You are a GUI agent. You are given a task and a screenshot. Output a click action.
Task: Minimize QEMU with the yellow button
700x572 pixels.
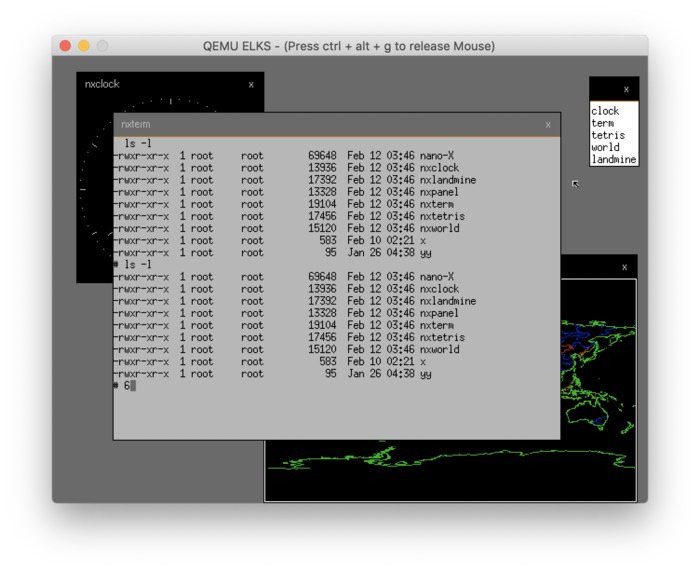(x=84, y=46)
